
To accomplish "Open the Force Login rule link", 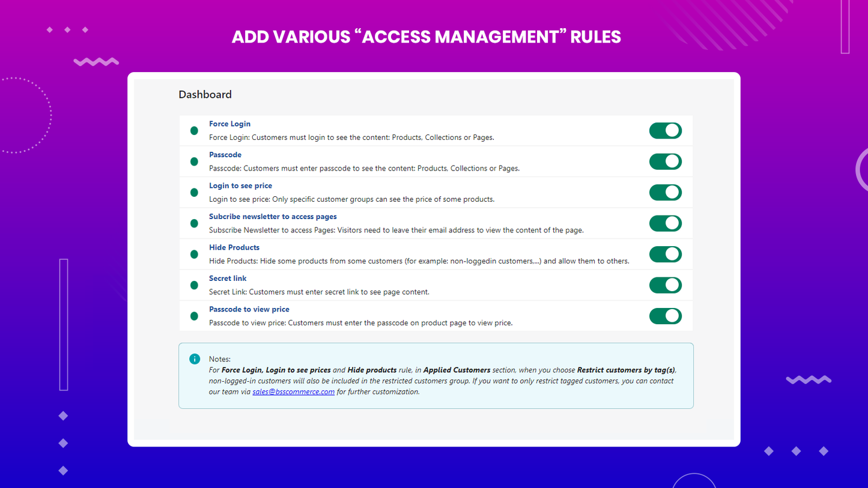I will click(x=229, y=124).
